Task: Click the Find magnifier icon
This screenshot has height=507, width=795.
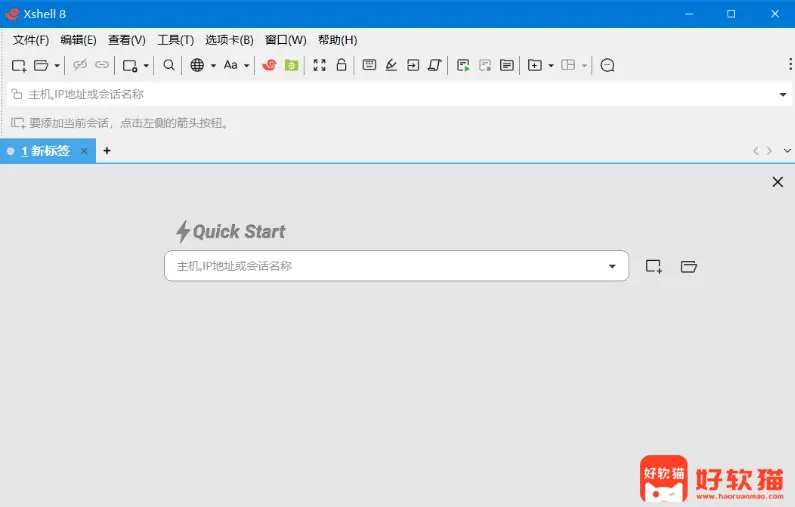Action: point(169,65)
